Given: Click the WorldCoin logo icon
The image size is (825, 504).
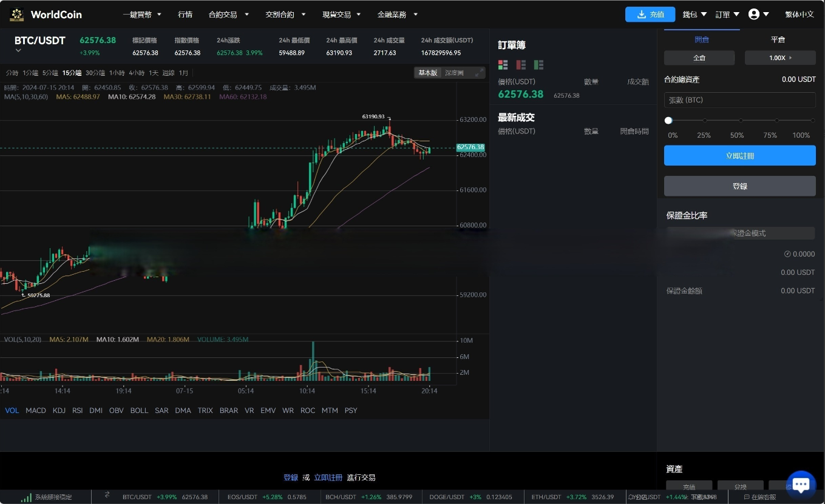Looking at the screenshot, I should tap(16, 14).
